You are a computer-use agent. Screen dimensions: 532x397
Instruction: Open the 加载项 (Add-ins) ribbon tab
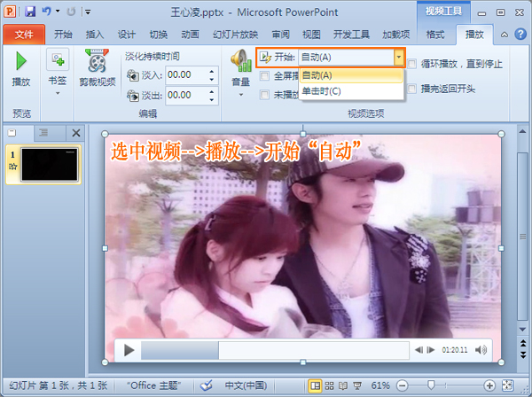click(396, 35)
